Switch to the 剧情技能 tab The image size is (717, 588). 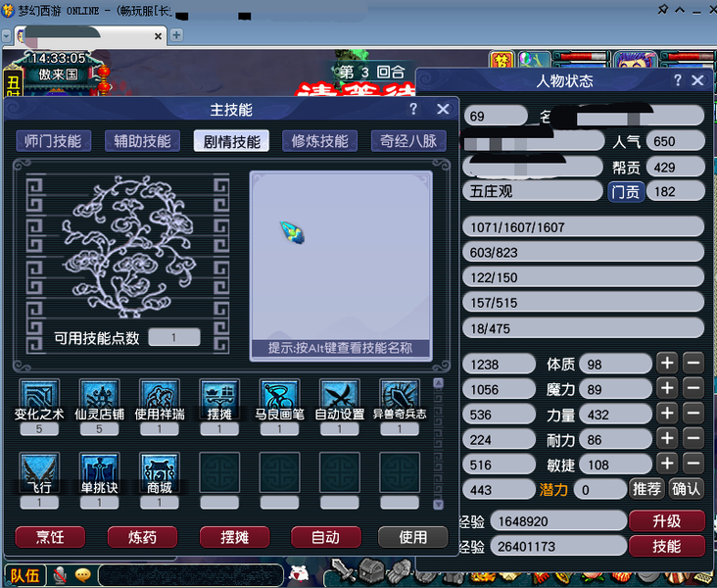(231, 141)
